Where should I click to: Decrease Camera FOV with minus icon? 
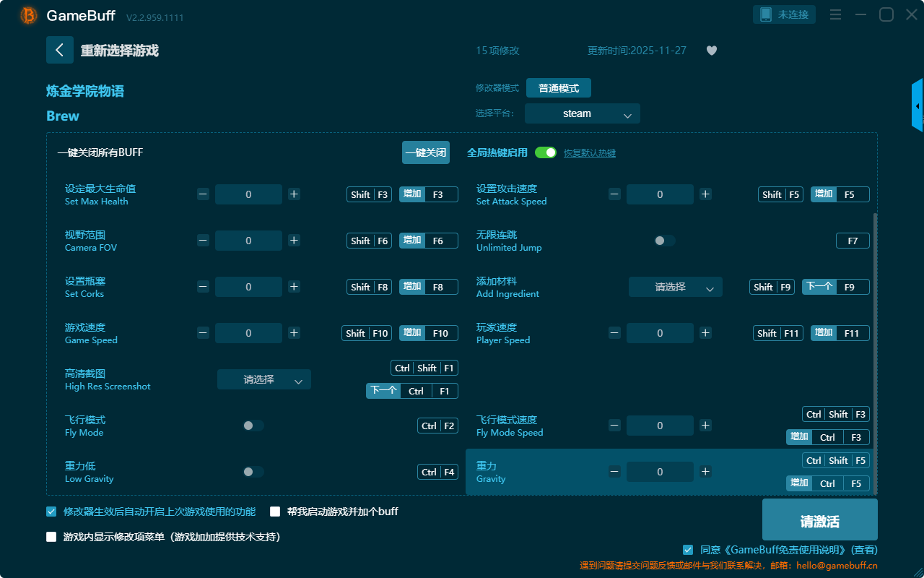pos(203,241)
